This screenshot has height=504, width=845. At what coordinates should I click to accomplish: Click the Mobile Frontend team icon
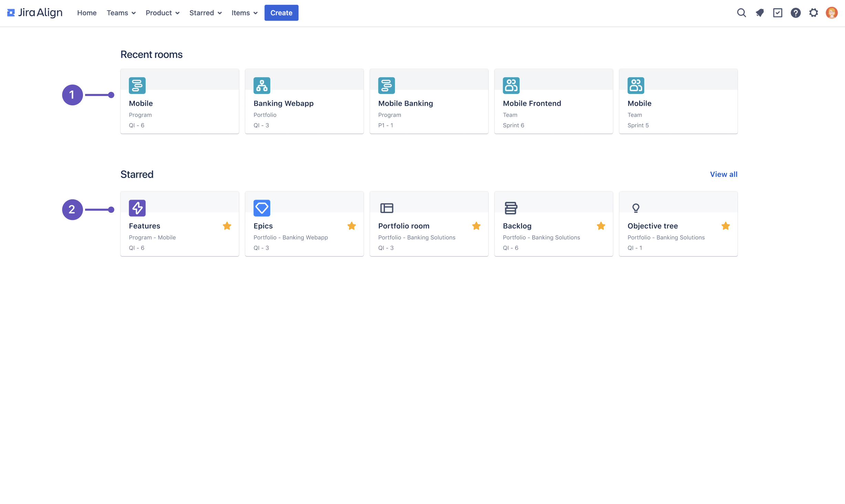click(511, 85)
